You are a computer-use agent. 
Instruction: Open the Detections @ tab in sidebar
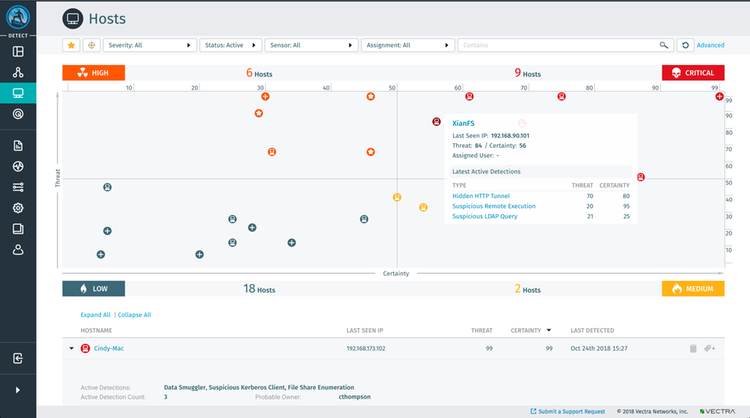(x=18, y=115)
